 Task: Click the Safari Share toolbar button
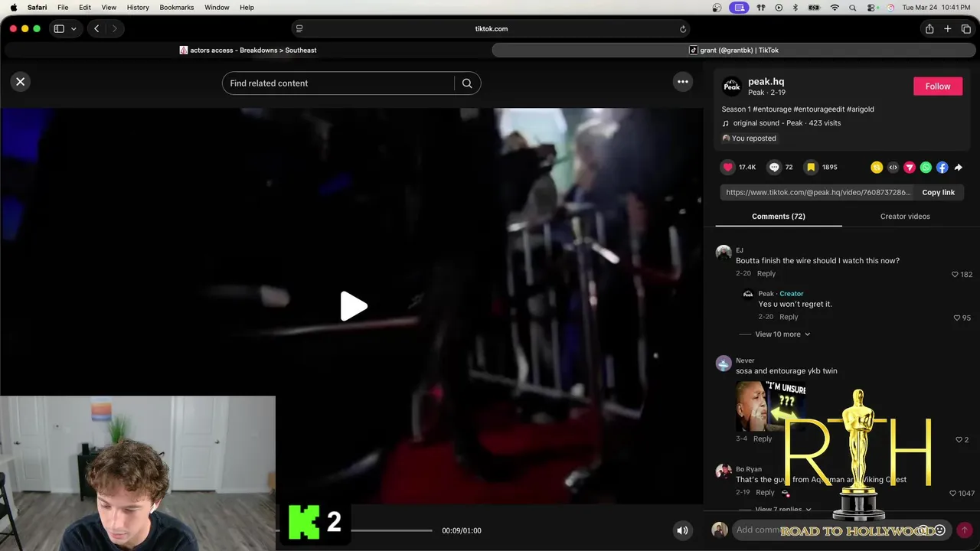[929, 29]
